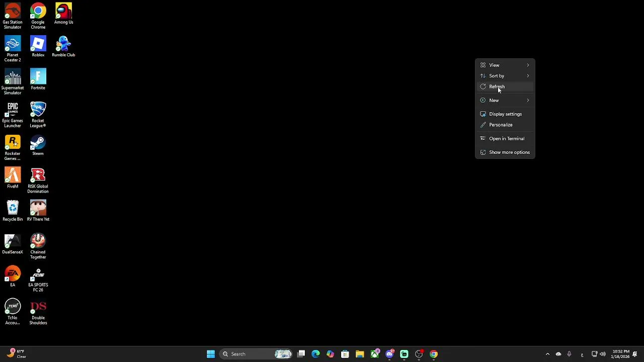Select the Rockstar Games desktop icon
The image size is (644, 362).
tap(13, 147)
